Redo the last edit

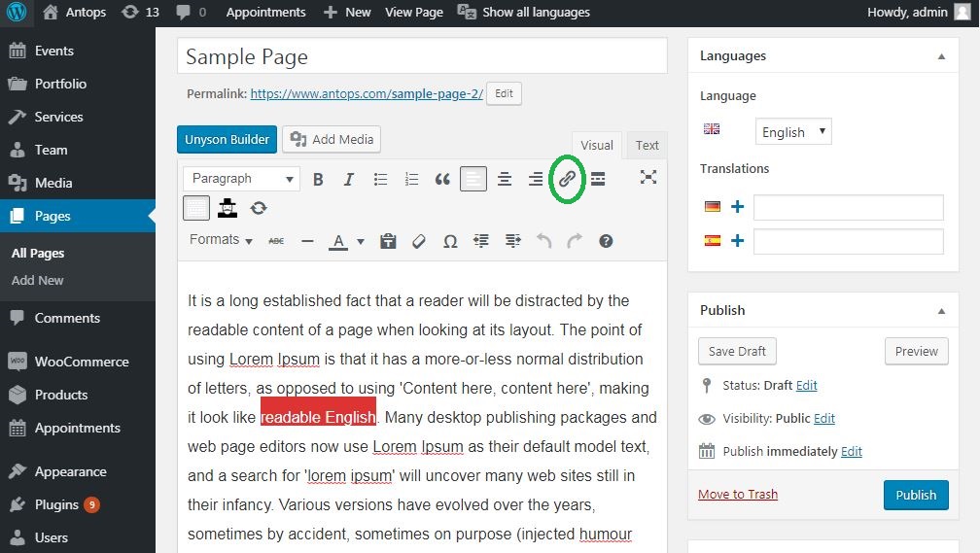point(575,241)
